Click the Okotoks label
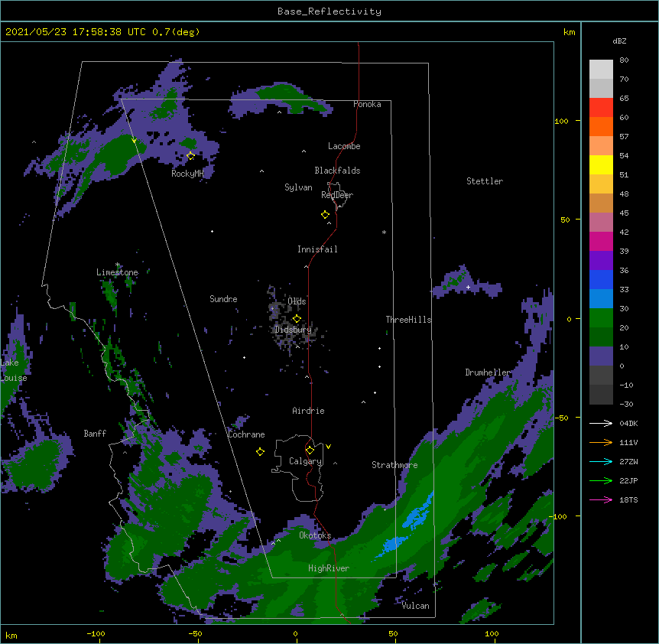 pos(315,535)
